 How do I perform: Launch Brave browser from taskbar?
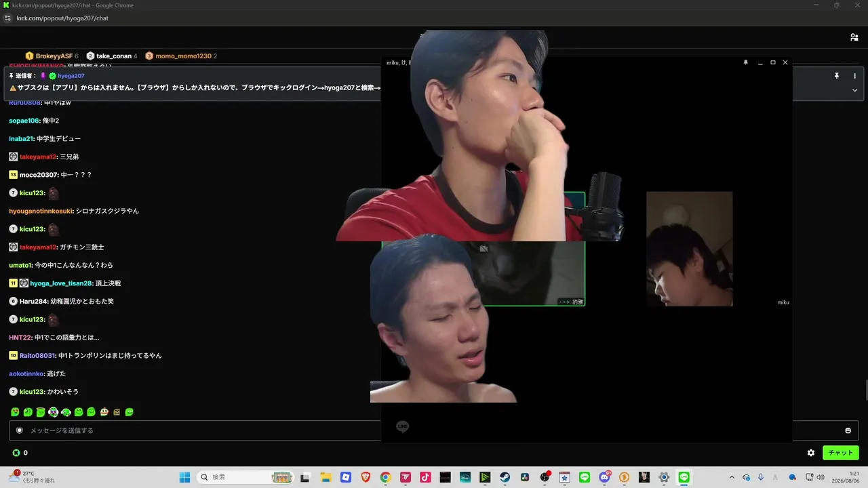pos(366,477)
